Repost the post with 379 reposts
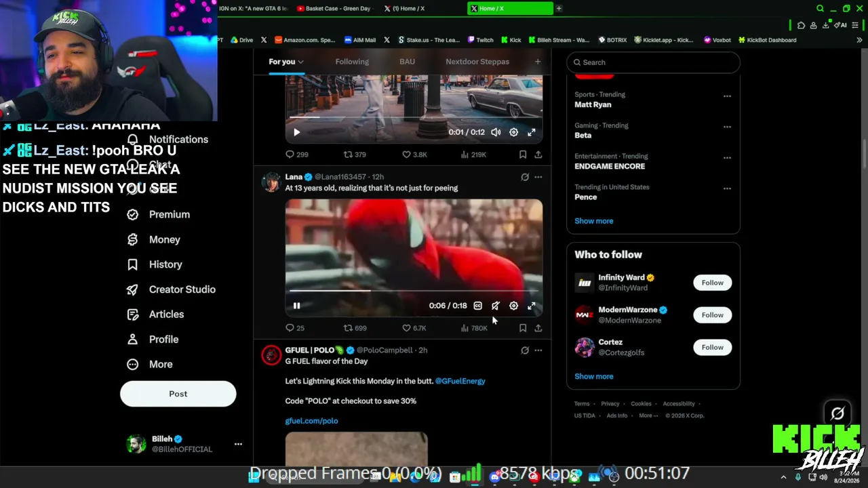The width and height of the screenshot is (868, 488). point(355,155)
